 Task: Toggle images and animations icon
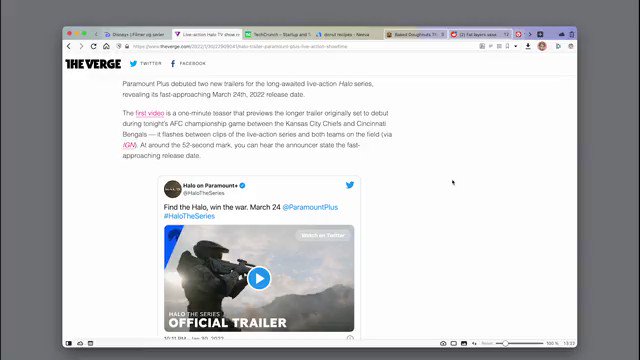464,343
